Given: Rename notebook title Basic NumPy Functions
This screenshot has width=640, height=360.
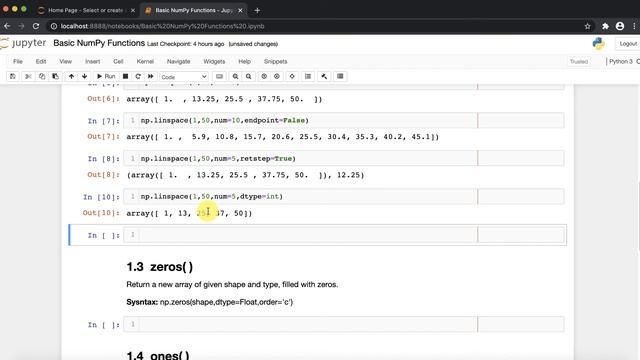Looking at the screenshot, I should [x=99, y=43].
